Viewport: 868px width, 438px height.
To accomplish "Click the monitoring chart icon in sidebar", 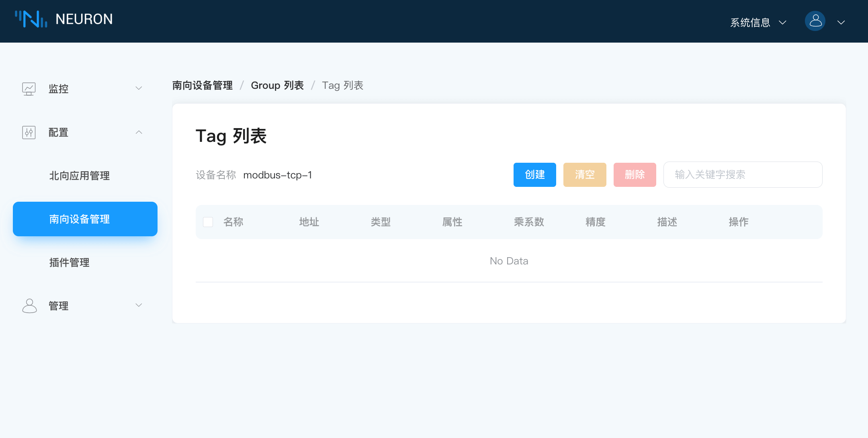I will [x=29, y=88].
